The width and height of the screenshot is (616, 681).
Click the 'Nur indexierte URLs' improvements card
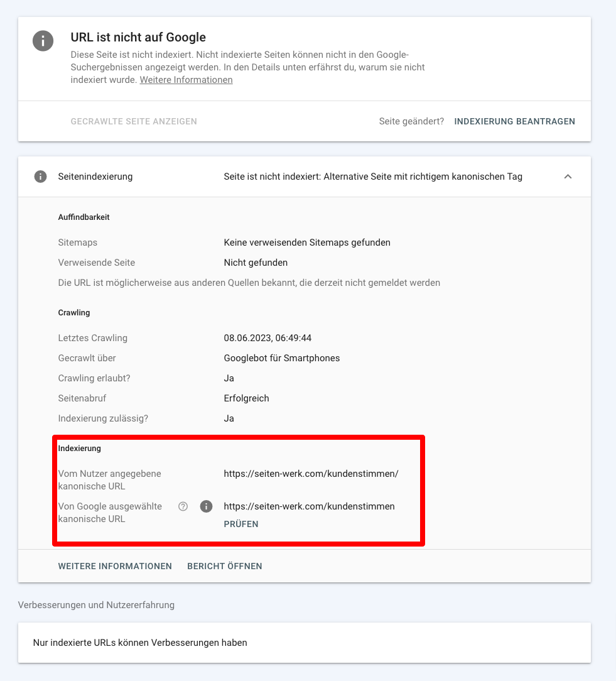[305, 643]
